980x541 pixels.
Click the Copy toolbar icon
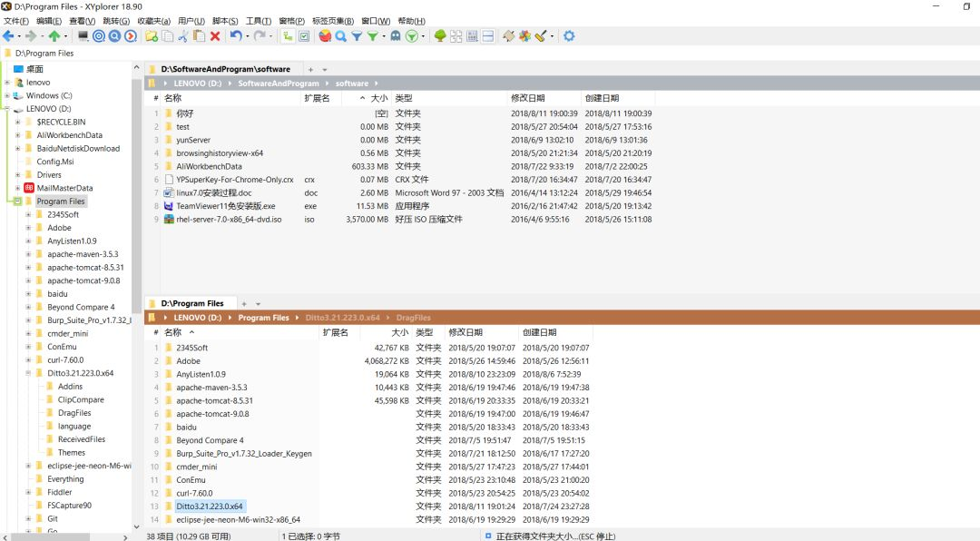[x=168, y=36]
